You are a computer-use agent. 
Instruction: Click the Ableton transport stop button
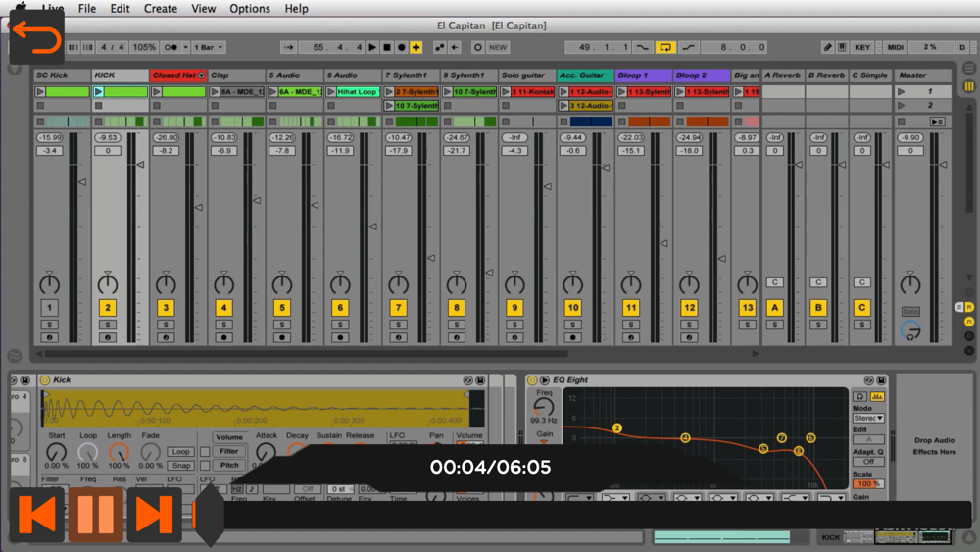point(387,47)
